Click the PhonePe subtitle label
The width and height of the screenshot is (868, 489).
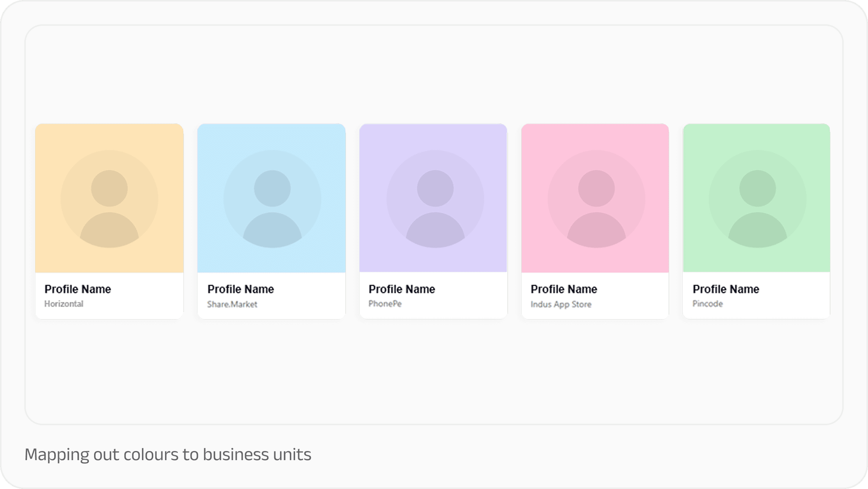tap(385, 304)
